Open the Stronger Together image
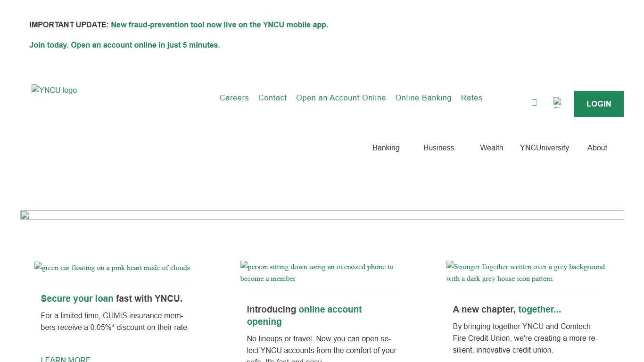Screen dimensions: 644x362 pyautogui.click(x=525, y=272)
